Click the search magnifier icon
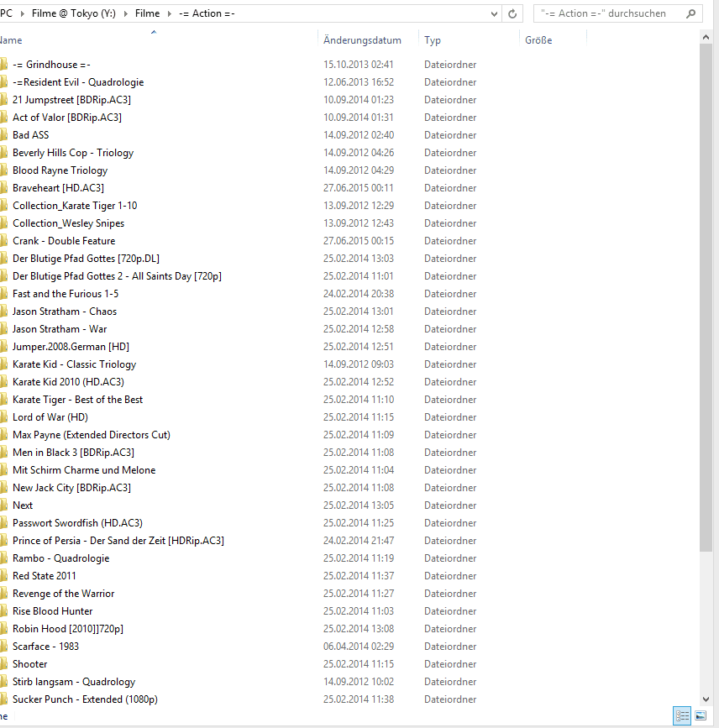 click(x=691, y=13)
